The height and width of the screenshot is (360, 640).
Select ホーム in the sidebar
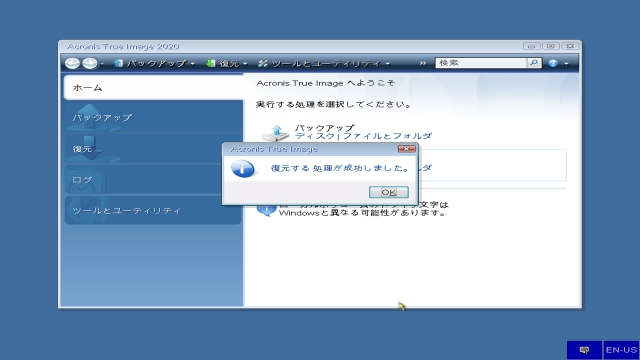pos(154,87)
